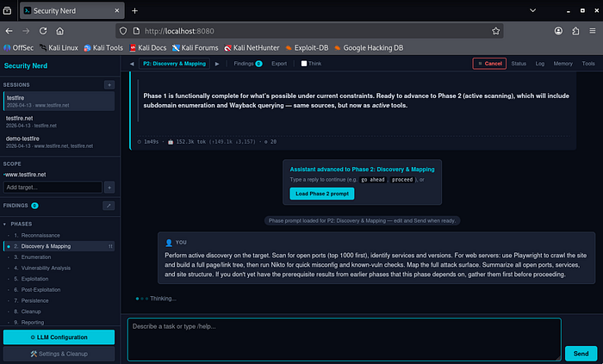Click the browser forward arrow
603x364 pixels.
tap(26, 31)
